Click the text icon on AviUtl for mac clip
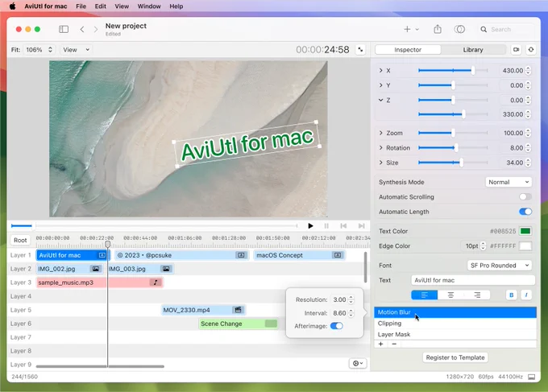 (x=102, y=255)
